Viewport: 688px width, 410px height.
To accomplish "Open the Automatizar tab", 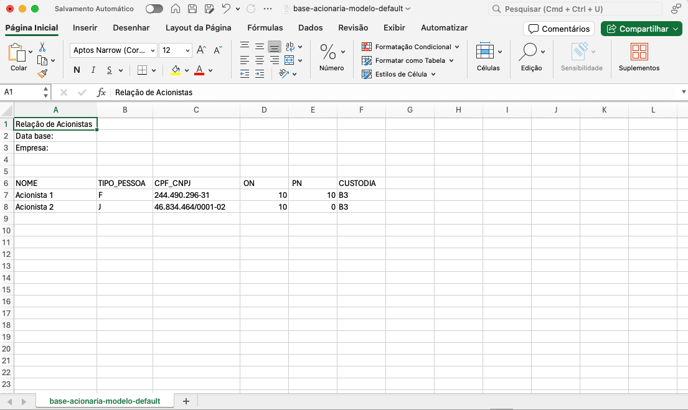I will [444, 28].
